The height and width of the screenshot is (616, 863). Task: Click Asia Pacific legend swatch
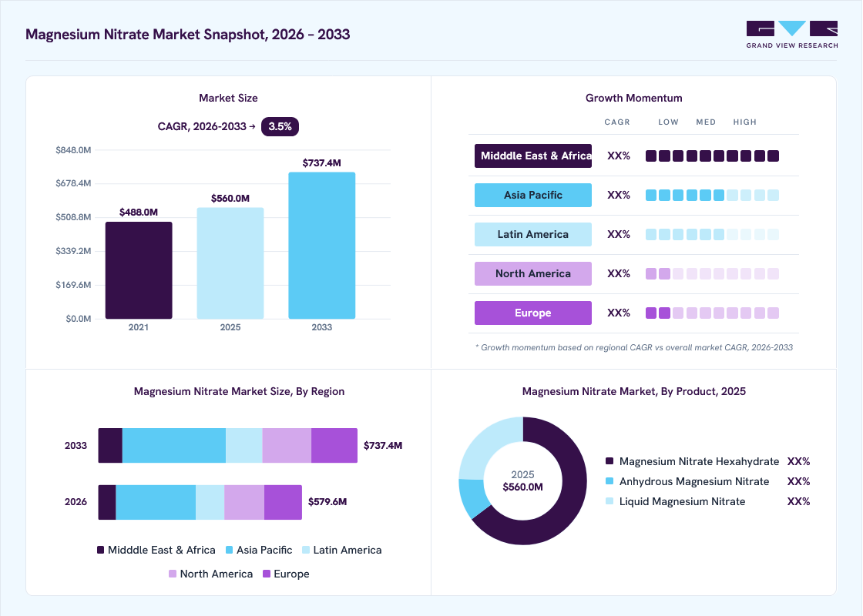click(230, 550)
